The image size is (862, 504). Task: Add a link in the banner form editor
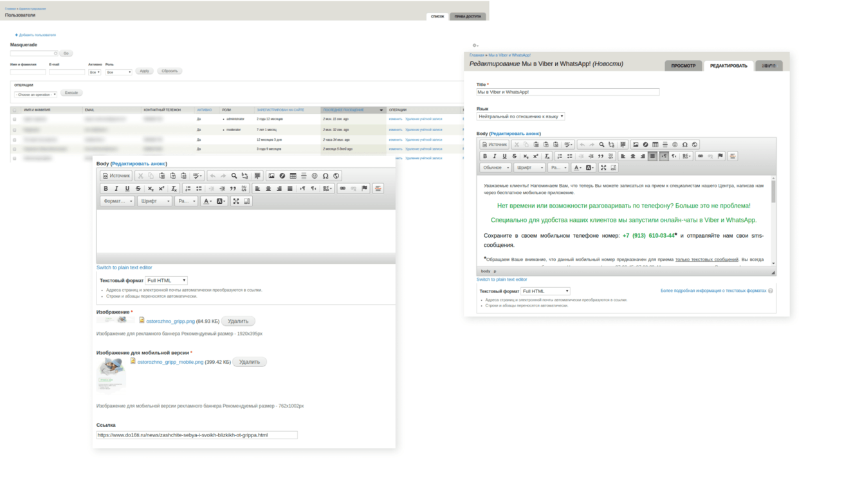(x=343, y=188)
